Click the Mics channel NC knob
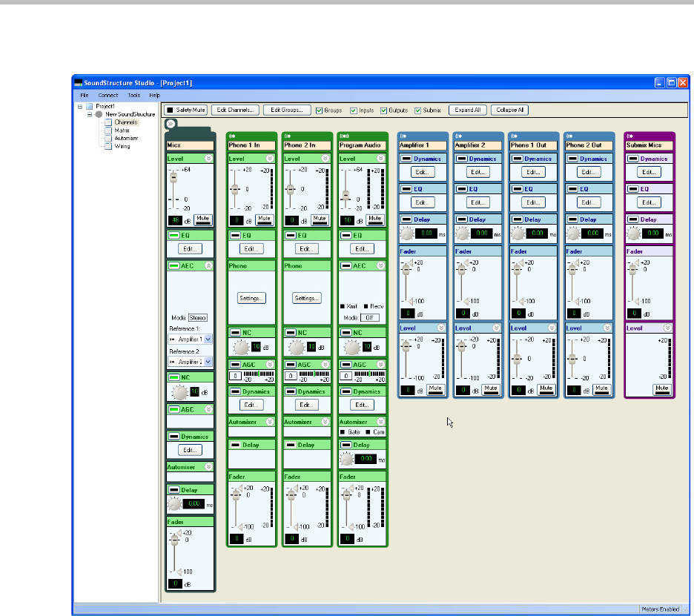This screenshot has width=694, height=616. 176,392
